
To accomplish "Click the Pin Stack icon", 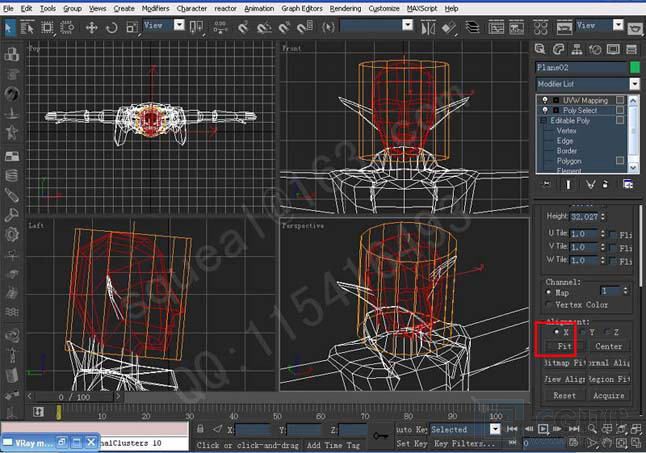I will pyautogui.click(x=546, y=184).
